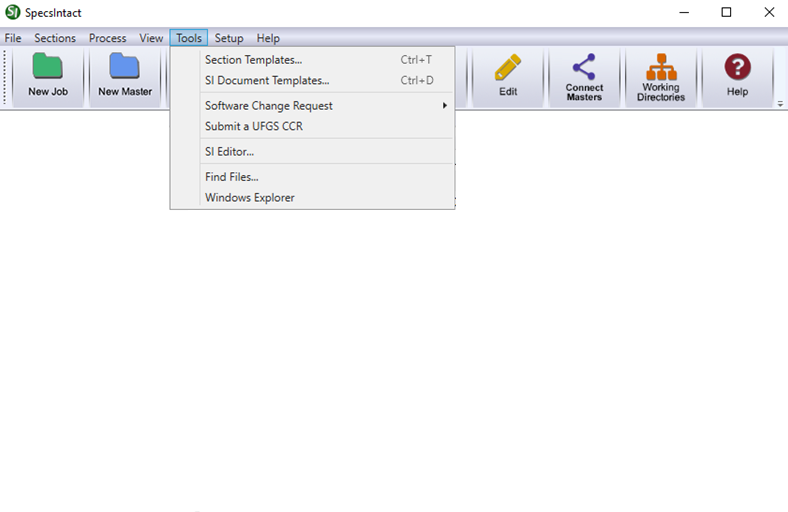Minimize the SpecsIntact window
Image resolution: width=788 pixels, height=512 pixels.
(x=684, y=12)
